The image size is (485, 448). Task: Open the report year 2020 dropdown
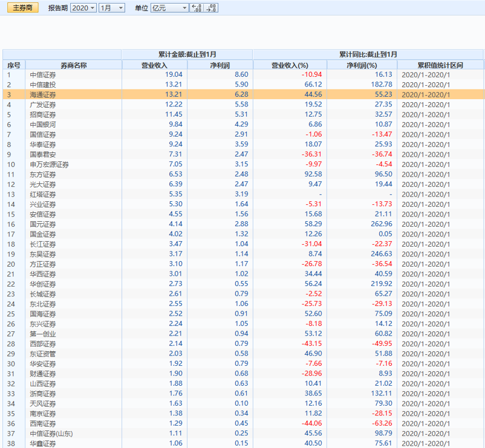click(83, 8)
